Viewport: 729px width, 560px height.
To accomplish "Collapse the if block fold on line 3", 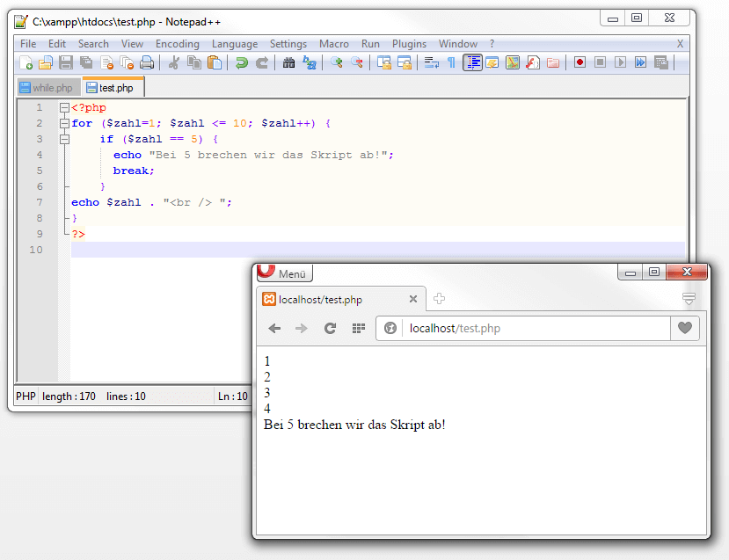I will (x=64, y=140).
